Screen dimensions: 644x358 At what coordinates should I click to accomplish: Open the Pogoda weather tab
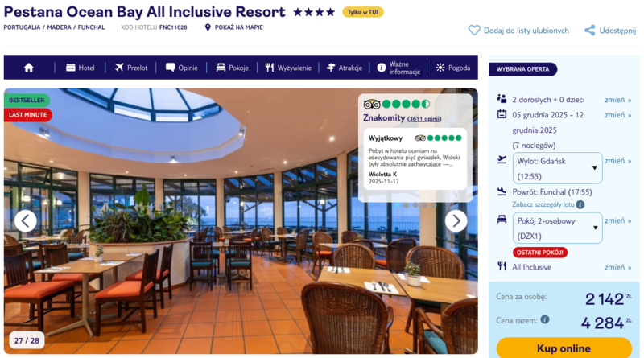pos(452,68)
